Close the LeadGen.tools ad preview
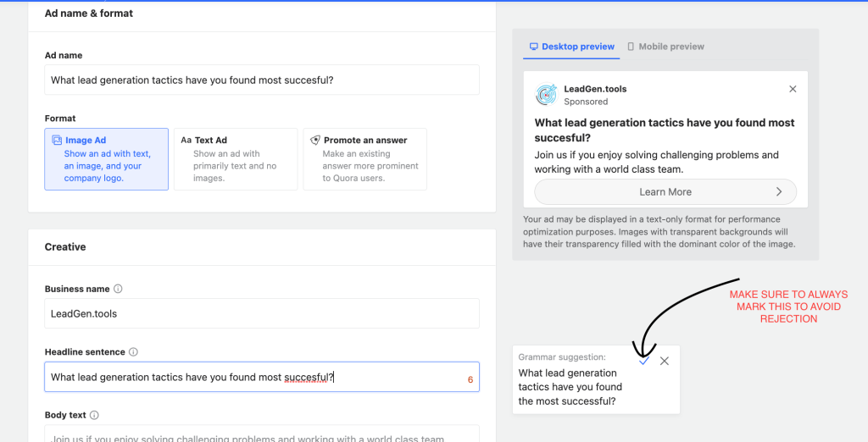868x442 pixels. click(793, 89)
